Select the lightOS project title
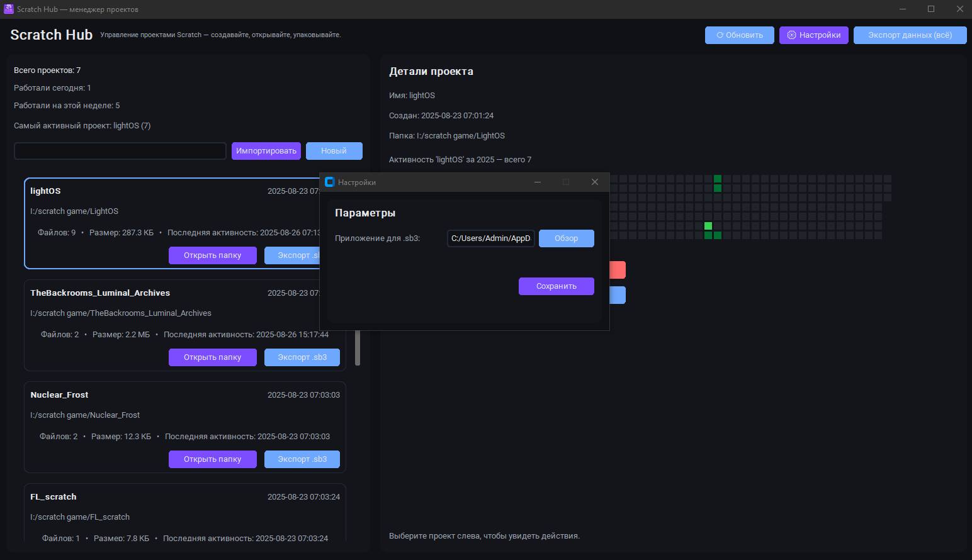 pos(45,191)
